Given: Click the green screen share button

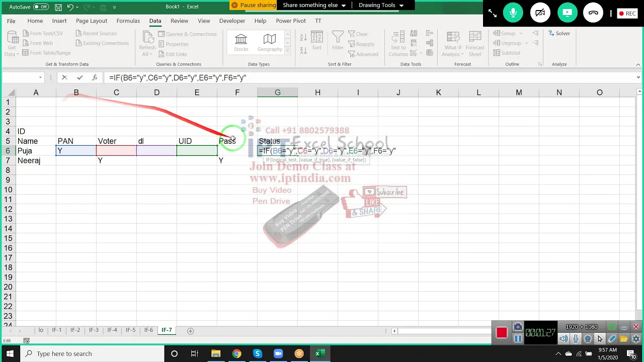Looking at the screenshot, I should point(567,13).
